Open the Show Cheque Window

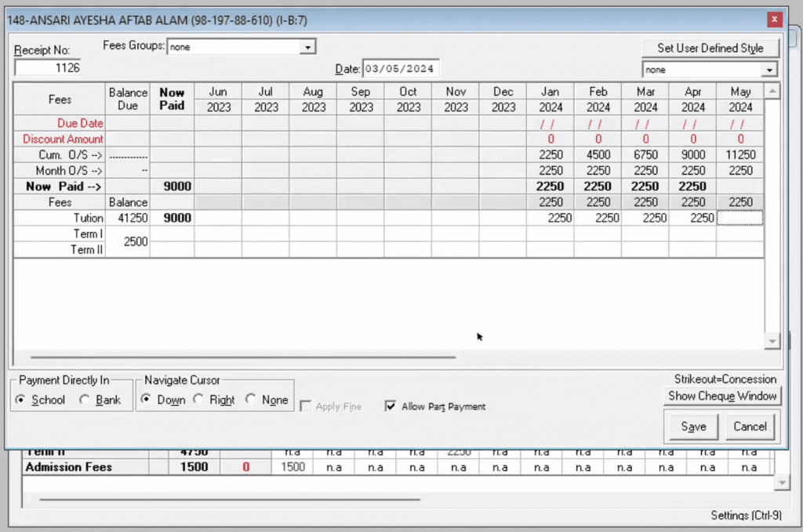click(721, 396)
